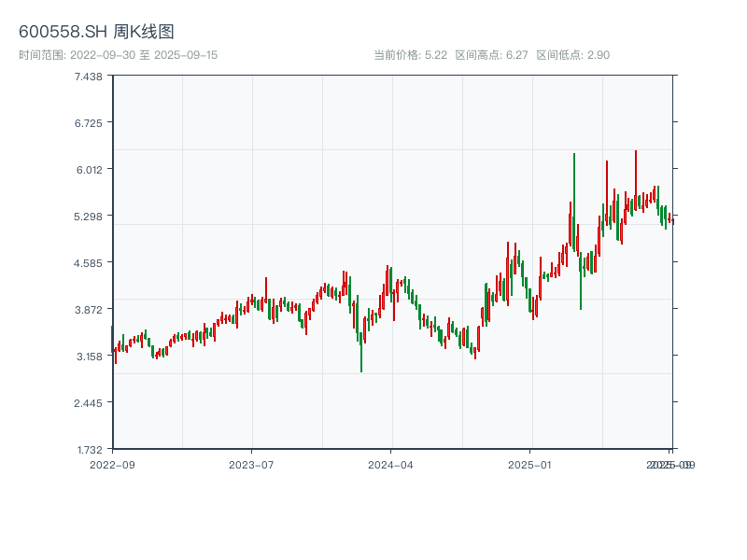Screen dimensions: 747x560
Task: Click the 2024-04 x-axis date label
Action: click(391, 464)
